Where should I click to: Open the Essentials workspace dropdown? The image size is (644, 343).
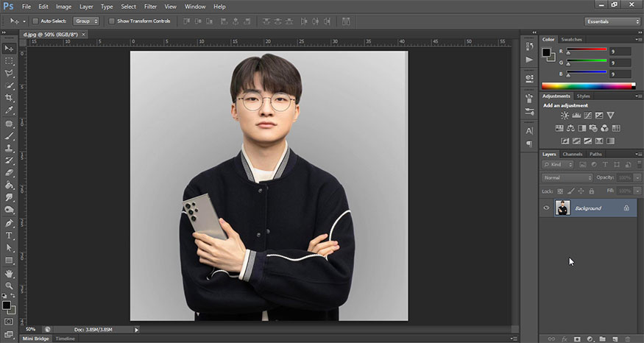(612, 21)
